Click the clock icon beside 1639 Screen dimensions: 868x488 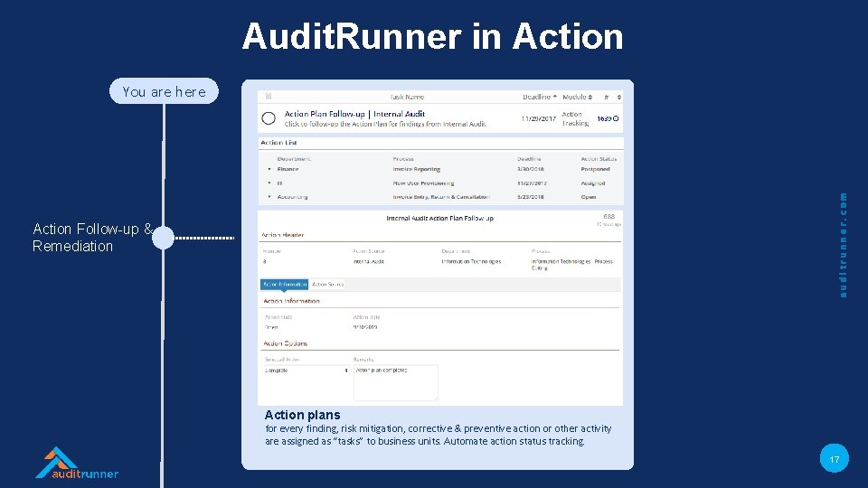[616, 118]
